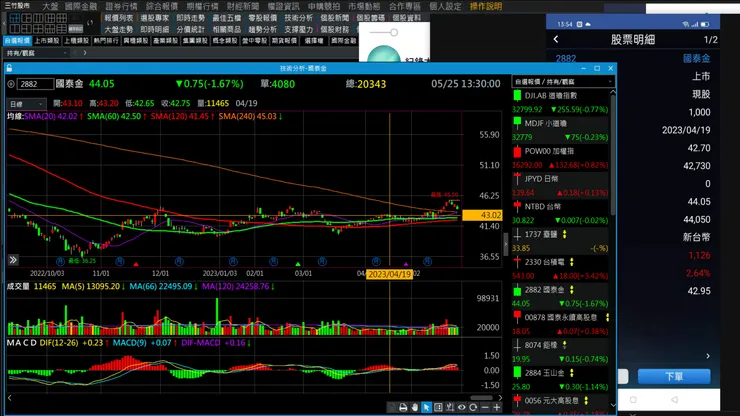Screen dimensions: 740x416
Task: Open the 持有/觀察 group dropdown under tabs
Action: 36,53
